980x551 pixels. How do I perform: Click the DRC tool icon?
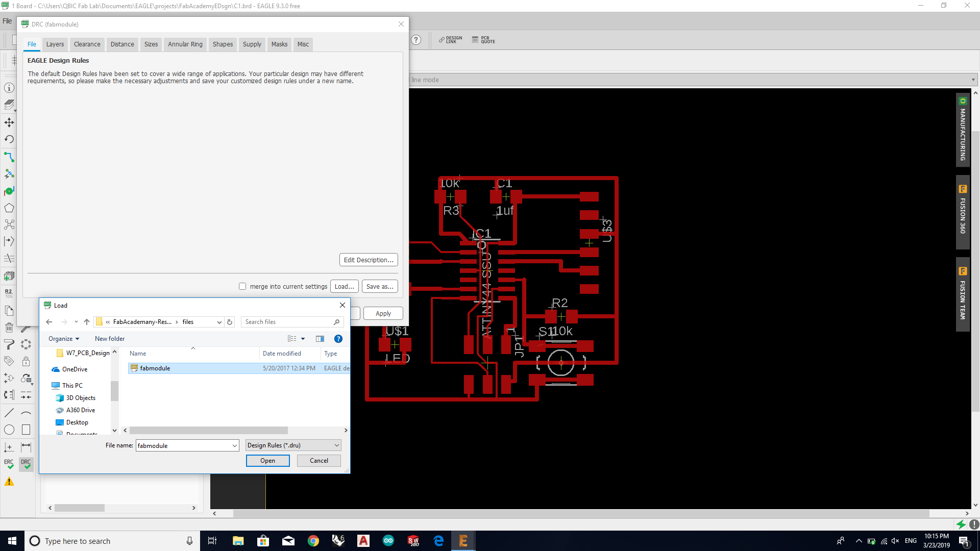[x=26, y=464]
